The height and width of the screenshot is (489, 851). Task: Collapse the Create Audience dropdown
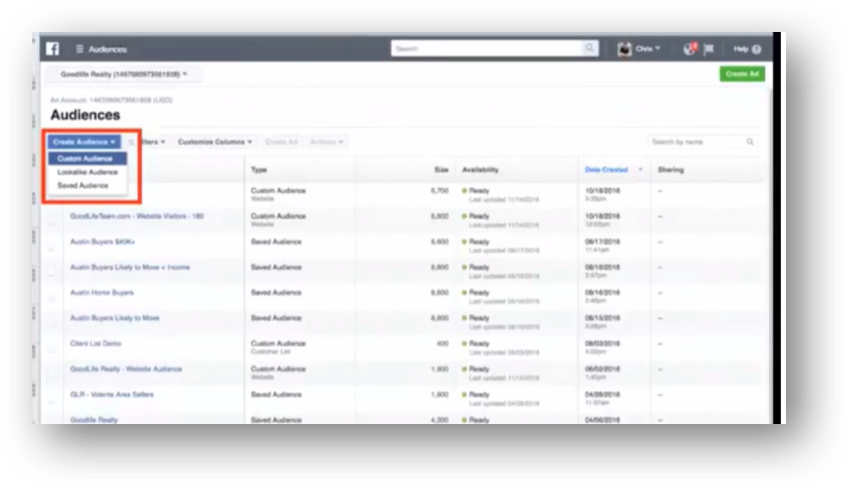pyautogui.click(x=84, y=142)
